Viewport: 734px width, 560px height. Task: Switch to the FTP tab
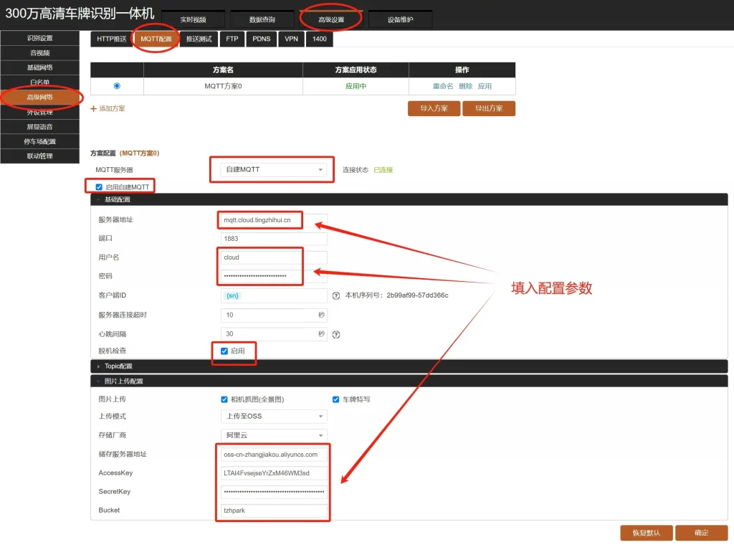pos(232,39)
